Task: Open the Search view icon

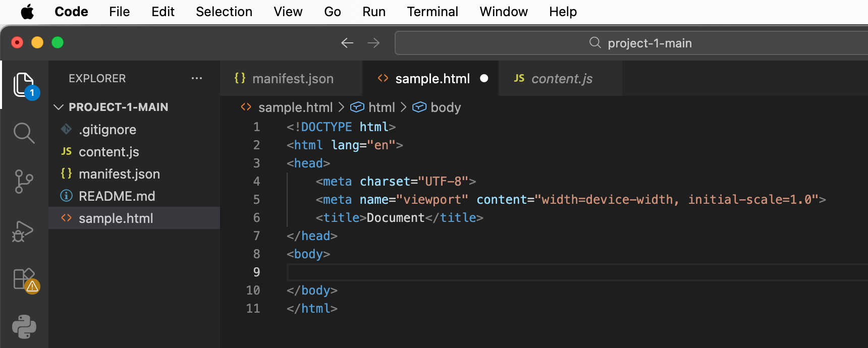Action: tap(24, 133)
